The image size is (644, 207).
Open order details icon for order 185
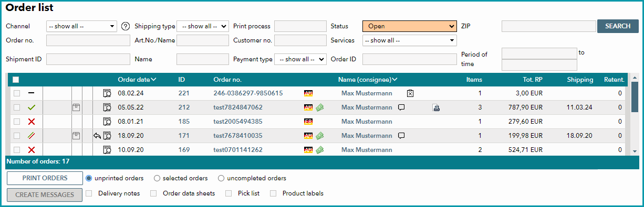[x=107, y=122]
